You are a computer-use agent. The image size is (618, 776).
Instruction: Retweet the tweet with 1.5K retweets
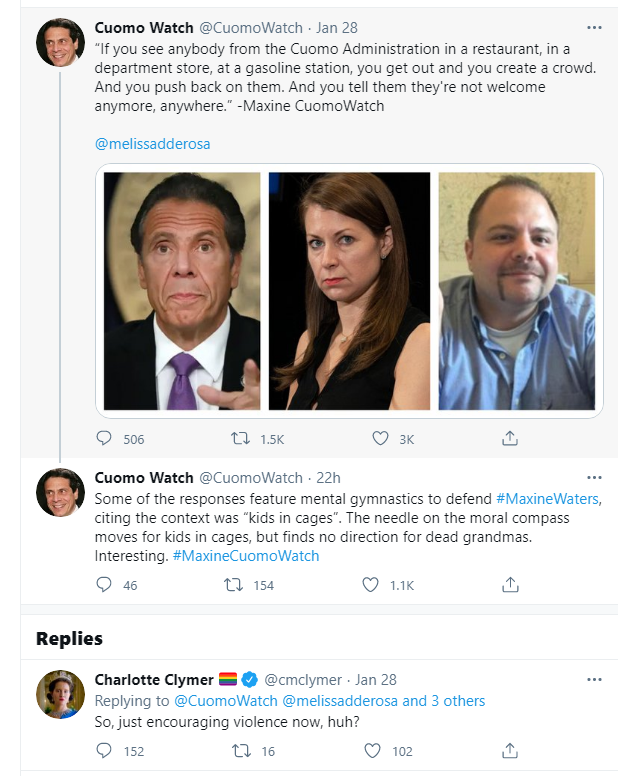[x=241, y=439]
